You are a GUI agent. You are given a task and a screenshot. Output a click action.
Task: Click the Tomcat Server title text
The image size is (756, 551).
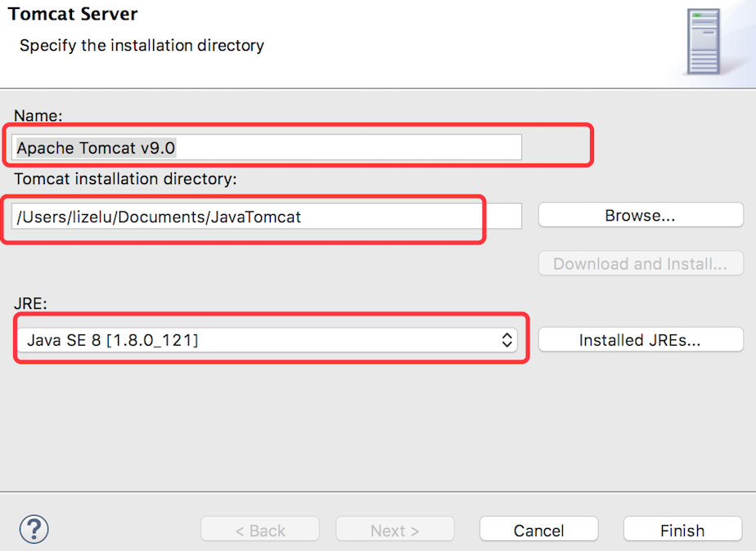pyautogui.click(x=73, y=13)
